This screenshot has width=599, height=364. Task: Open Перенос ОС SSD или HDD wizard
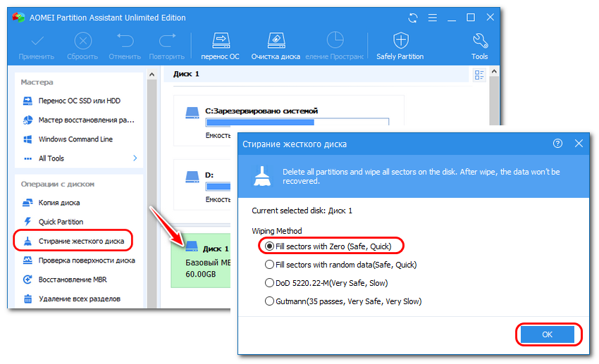(79, 101)
